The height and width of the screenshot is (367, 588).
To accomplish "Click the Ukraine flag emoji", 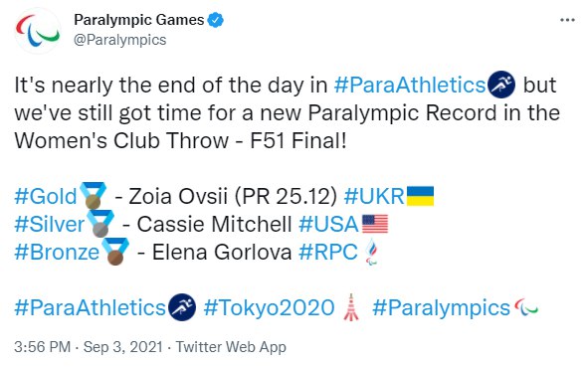I will (x=421, y=196).
